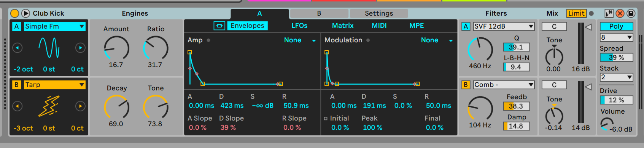Open the Stack dropdown showing 2
644x148 pixels.
click(x=616, y=77)
